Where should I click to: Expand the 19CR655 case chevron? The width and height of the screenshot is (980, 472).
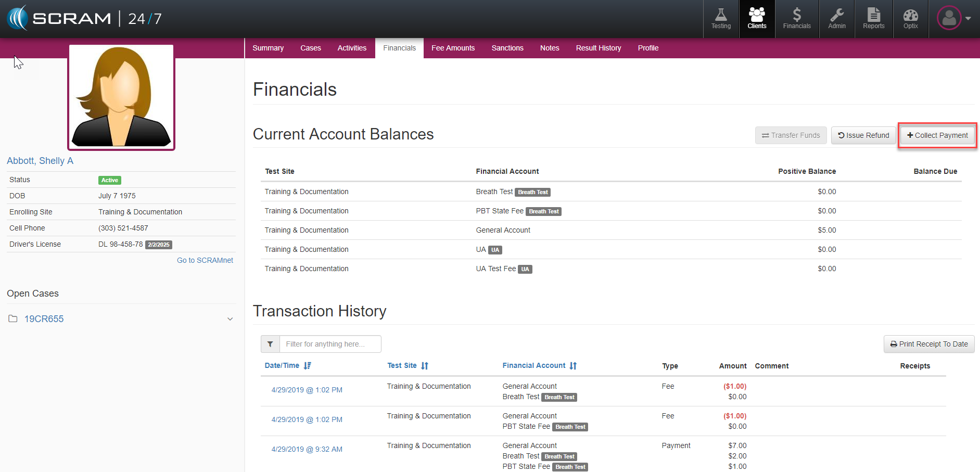click(x=230, y=319)
